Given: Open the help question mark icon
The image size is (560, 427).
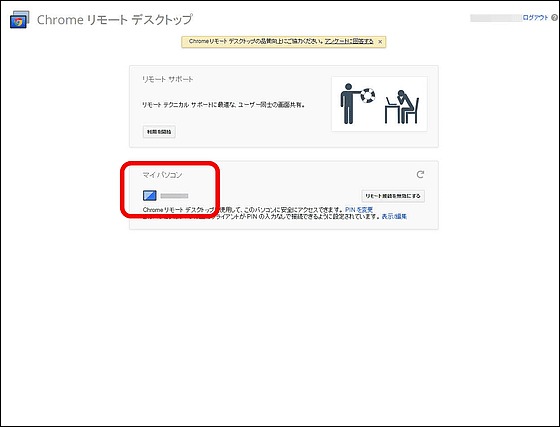Looking at the screenshot, I should click(x=554, y=17).
